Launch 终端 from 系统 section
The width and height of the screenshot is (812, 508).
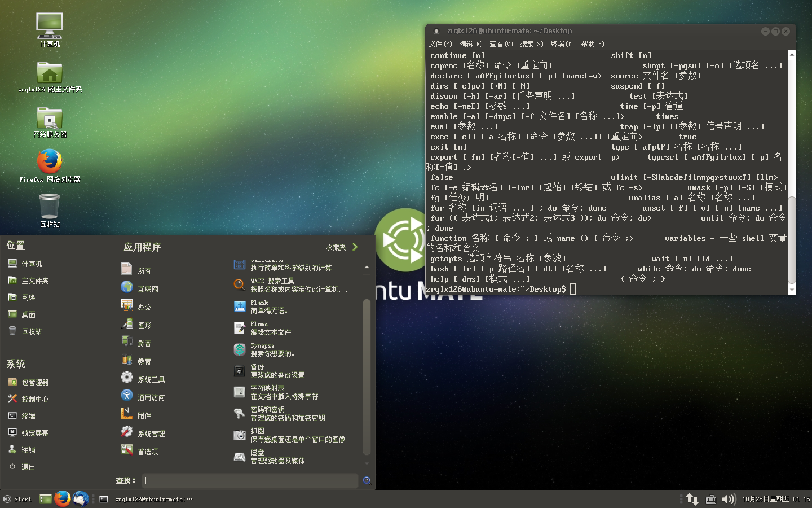22,416
